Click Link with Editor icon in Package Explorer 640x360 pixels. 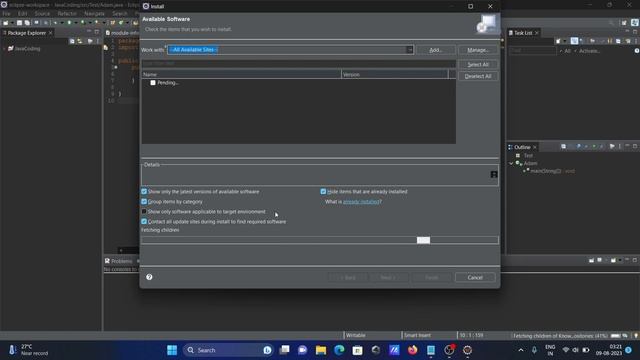pyautogui.click(x=80, y=41)
